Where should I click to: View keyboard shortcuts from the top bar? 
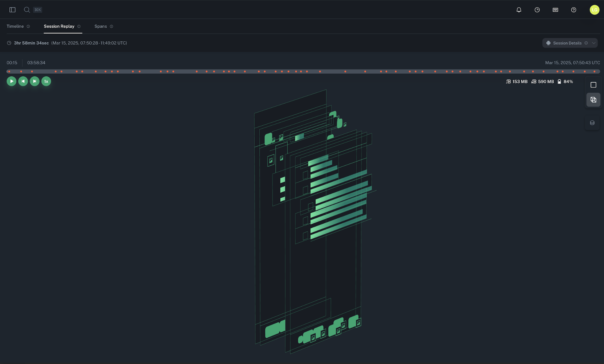point(555,10)
